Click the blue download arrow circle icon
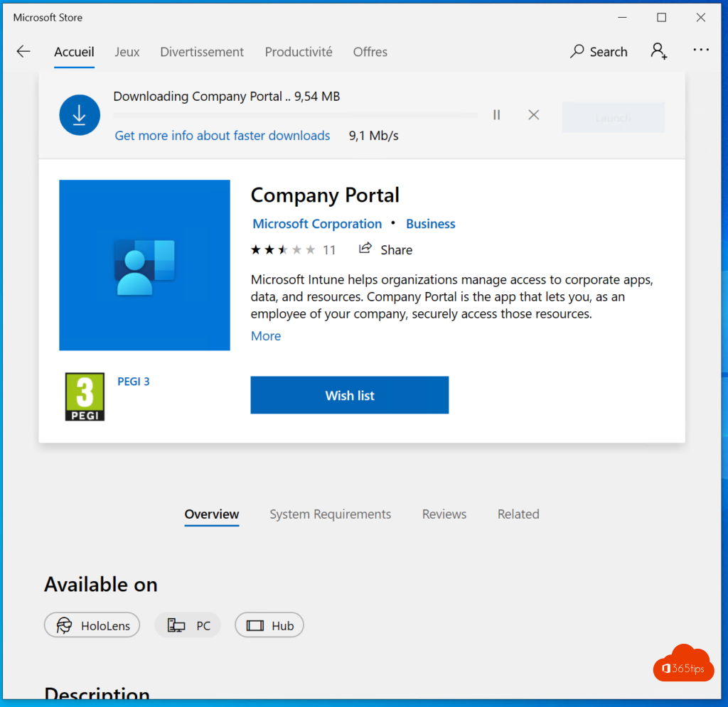 (80, 115)
